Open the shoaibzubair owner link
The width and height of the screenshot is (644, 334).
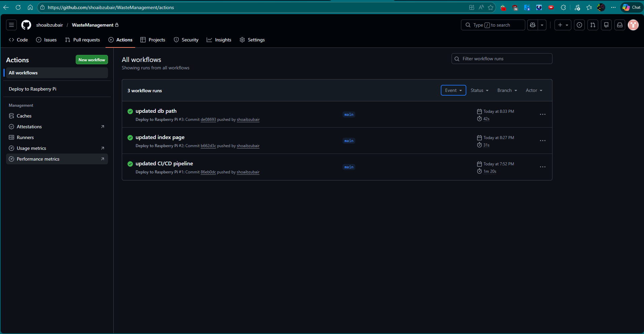(49, 25)
